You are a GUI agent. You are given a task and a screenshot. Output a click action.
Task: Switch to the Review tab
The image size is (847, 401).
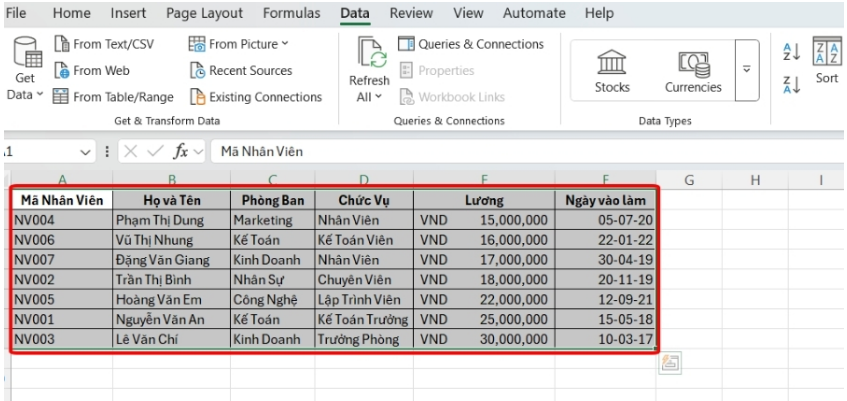(x=411, y=13)
